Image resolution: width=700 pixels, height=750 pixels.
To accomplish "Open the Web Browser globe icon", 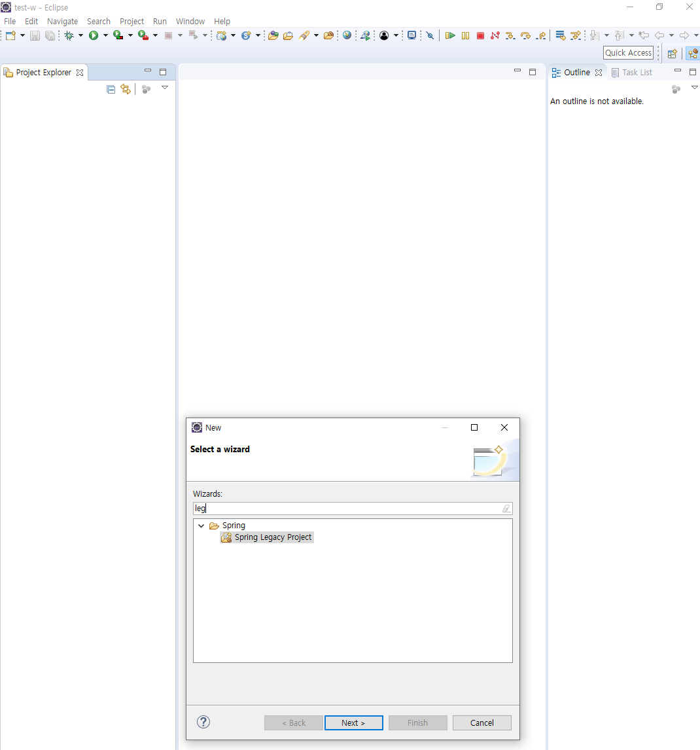I will pyautogui.click(x=347, y=35).
